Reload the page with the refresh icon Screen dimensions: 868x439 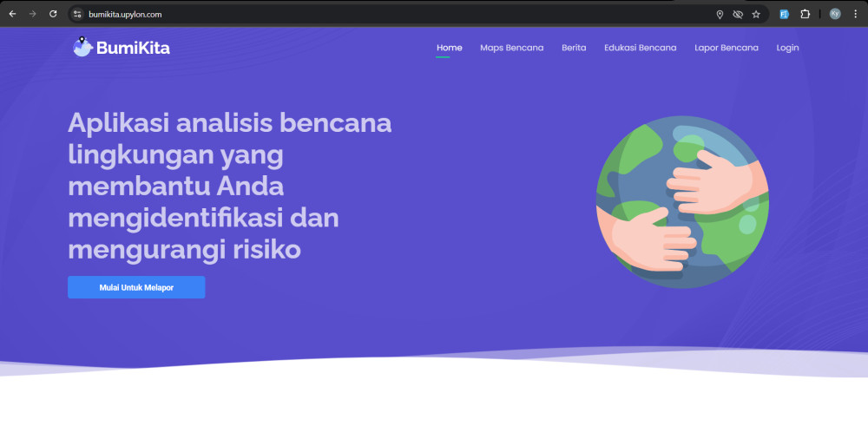53,14
